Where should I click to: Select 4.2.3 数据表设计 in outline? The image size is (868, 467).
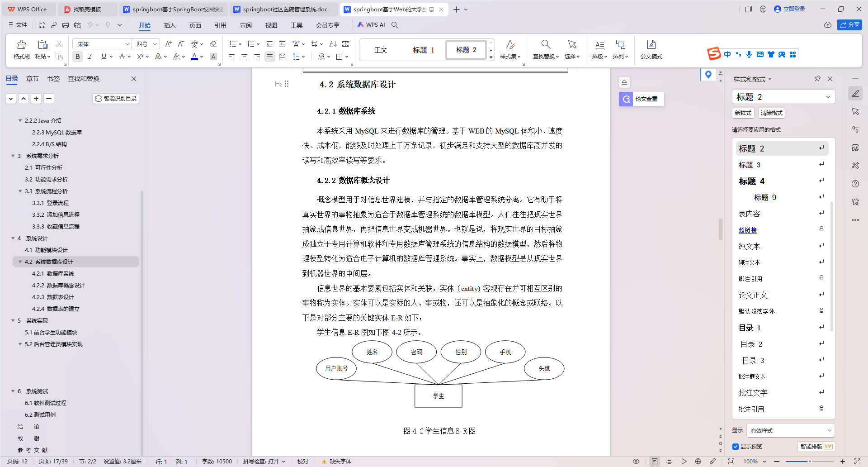(x=52, y=297)
